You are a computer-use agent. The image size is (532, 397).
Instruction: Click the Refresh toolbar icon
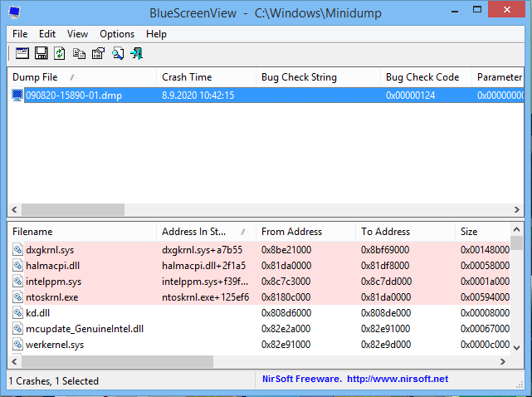[60, 53]
